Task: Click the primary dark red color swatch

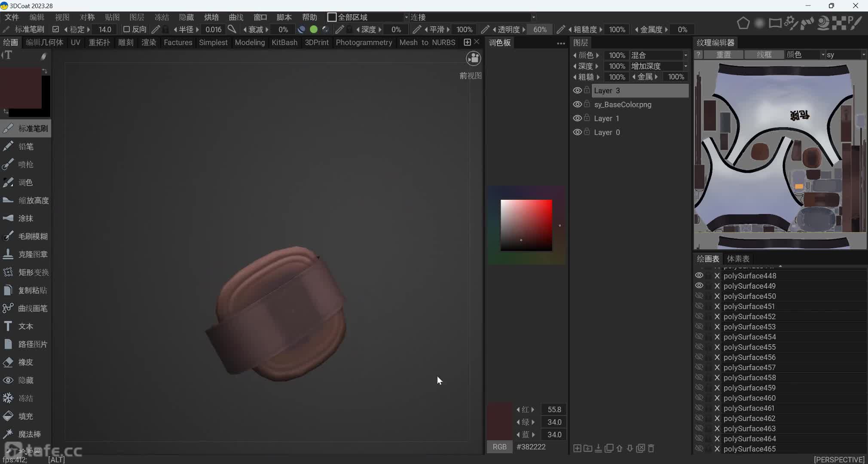Action: click(21, 88)
